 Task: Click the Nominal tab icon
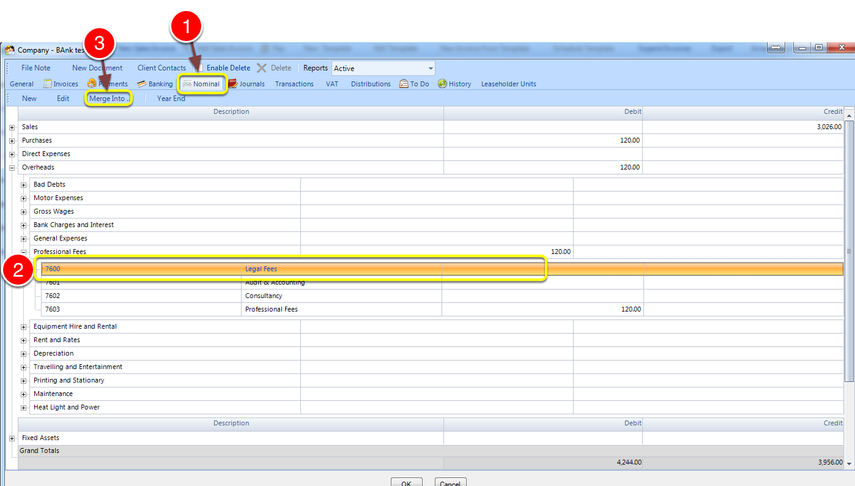tap(187, 84)
